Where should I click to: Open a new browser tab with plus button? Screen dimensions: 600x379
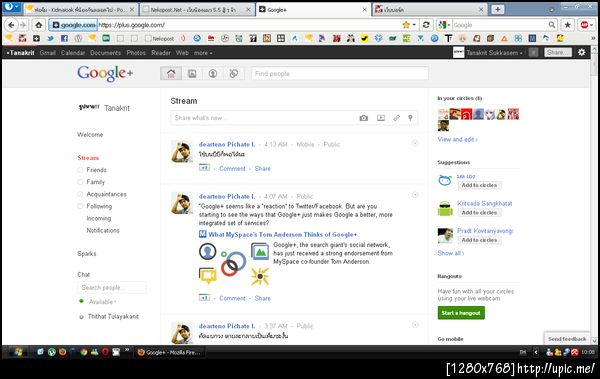click(497, 9)
